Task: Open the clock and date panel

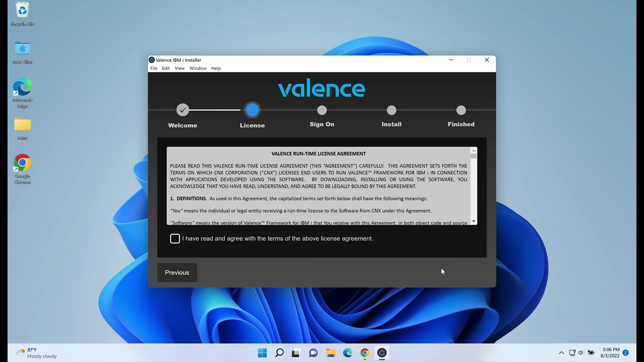Action: coord(611,353)
